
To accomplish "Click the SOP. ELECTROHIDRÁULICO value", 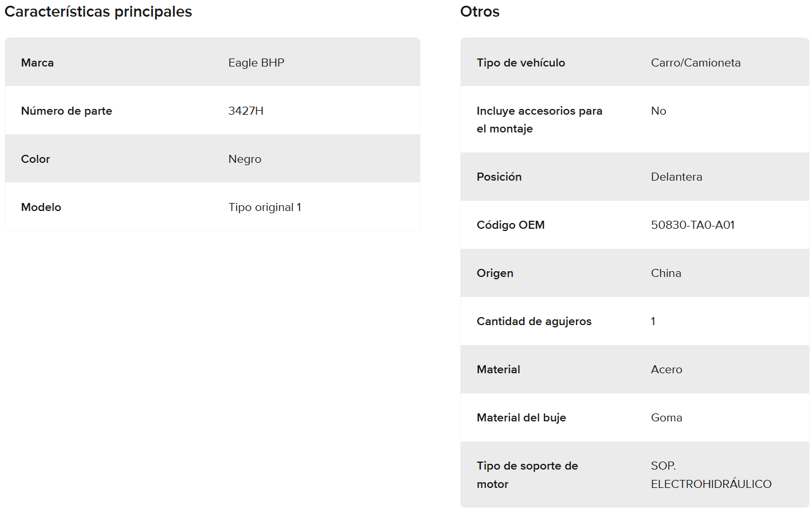I will click(711, 475).
